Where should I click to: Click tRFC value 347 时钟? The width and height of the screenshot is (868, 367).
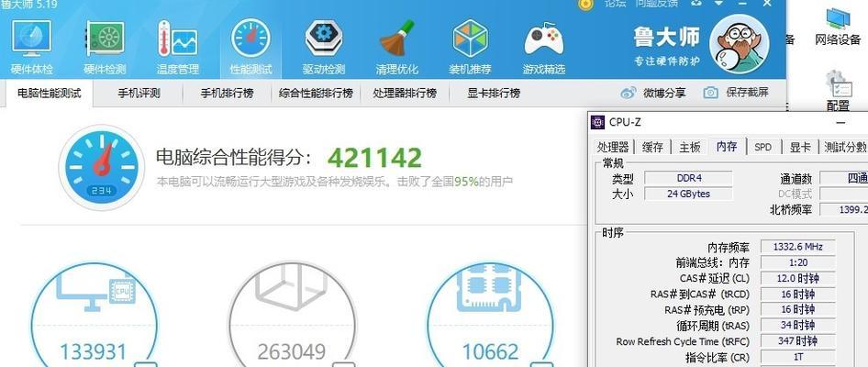797,341
